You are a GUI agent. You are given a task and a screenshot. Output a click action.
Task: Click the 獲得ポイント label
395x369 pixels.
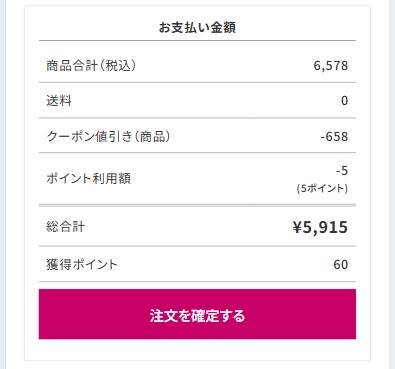[82, 264]
